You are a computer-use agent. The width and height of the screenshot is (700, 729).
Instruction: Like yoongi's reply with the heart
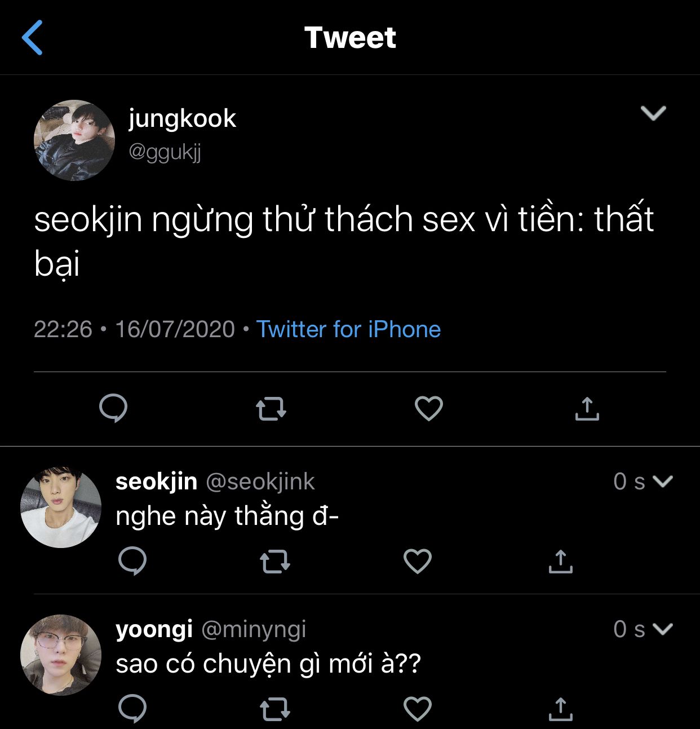(x=418, y=709)
